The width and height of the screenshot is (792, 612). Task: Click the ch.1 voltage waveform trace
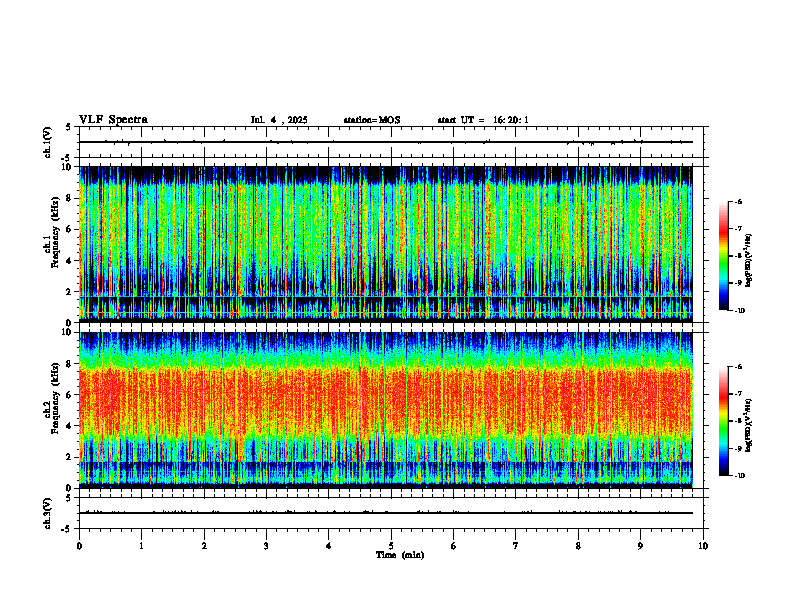[x=386, y=142]
